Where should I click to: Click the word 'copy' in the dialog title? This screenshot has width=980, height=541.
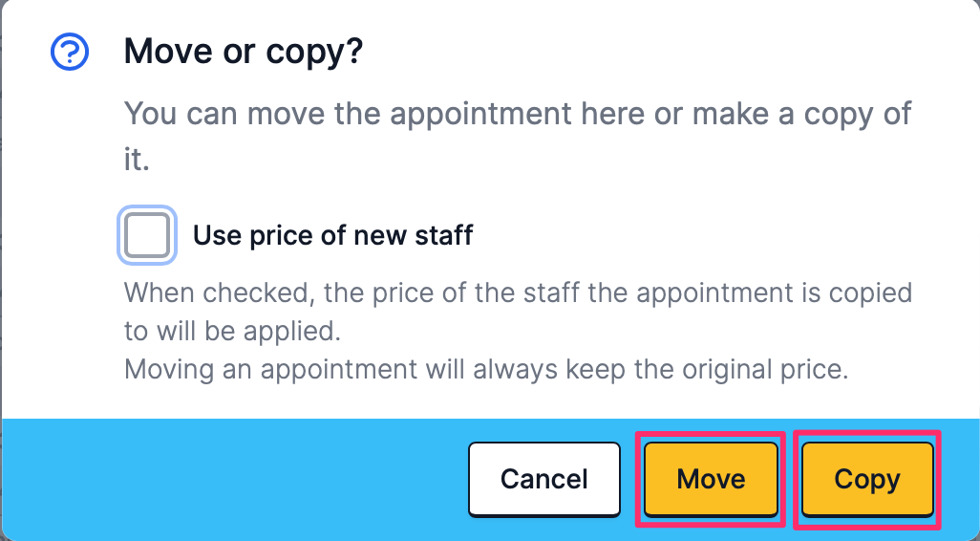pyautogui.click(x=314, y=54)
